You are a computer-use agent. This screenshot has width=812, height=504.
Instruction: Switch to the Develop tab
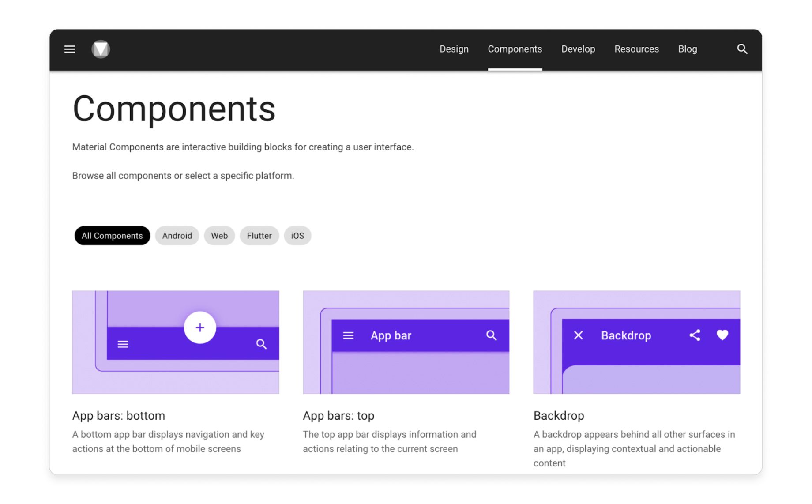pos(578,49)
